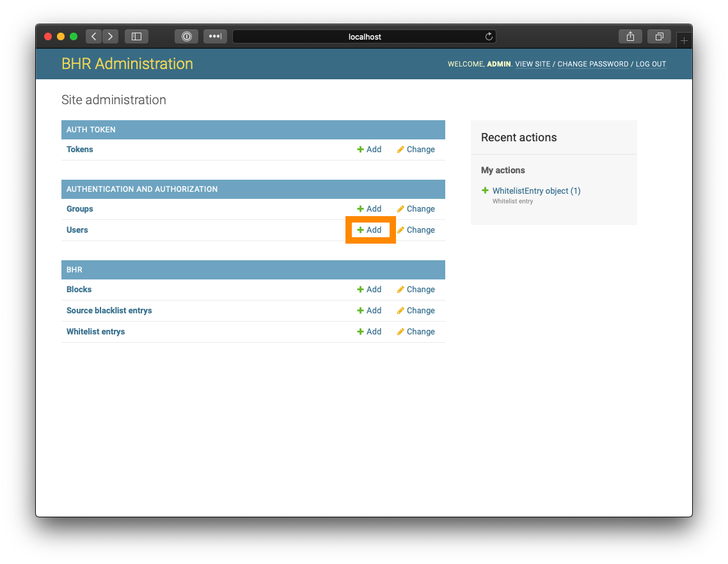
Task: Open the Share menu icon
Action: click(631, 36)
